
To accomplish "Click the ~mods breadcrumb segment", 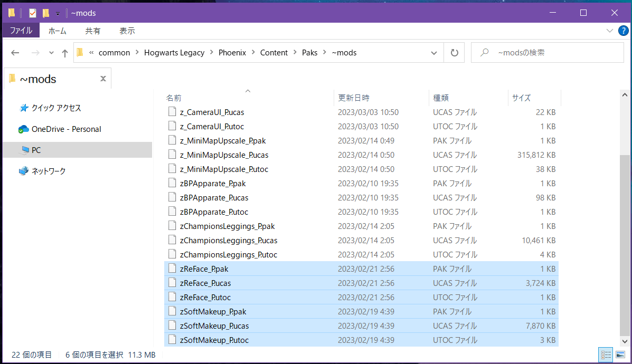I will coord(344,53).
